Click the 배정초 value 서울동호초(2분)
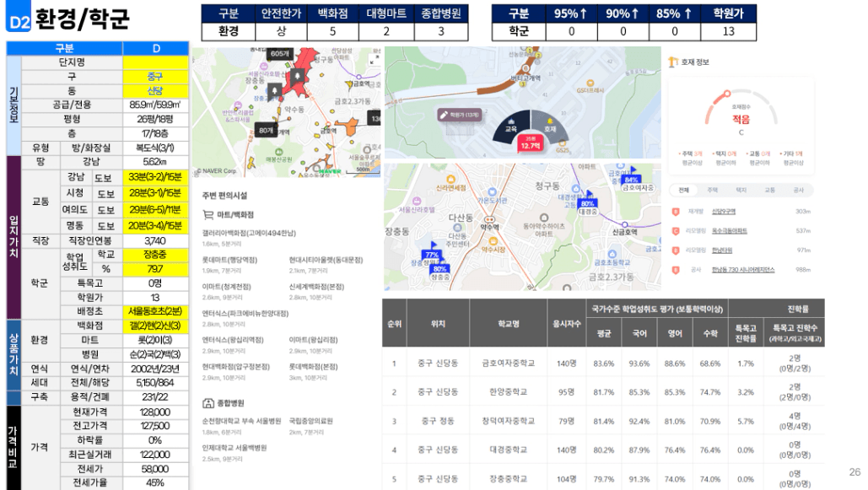868x490 pixels. point(155,311)
